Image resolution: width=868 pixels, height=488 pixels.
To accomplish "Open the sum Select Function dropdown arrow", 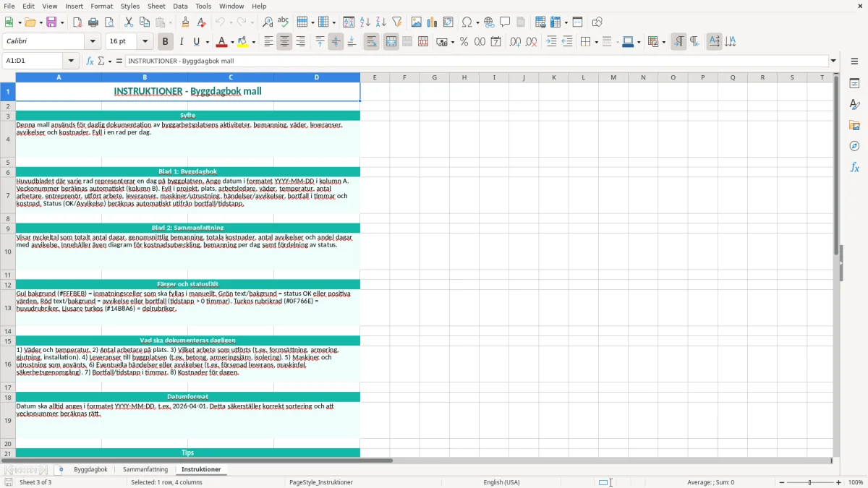I will (x=110, y=61).
